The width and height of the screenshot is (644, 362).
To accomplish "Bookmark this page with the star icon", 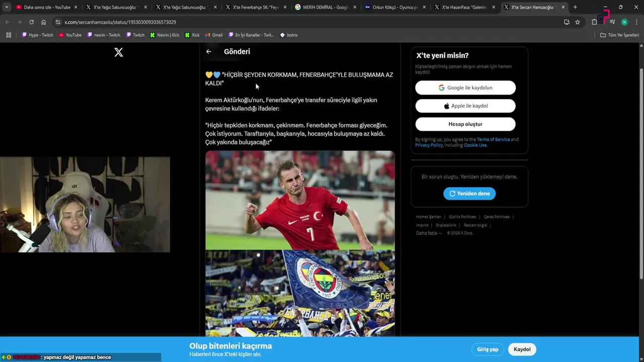I will pyautogui.click(x=578, y=22).
